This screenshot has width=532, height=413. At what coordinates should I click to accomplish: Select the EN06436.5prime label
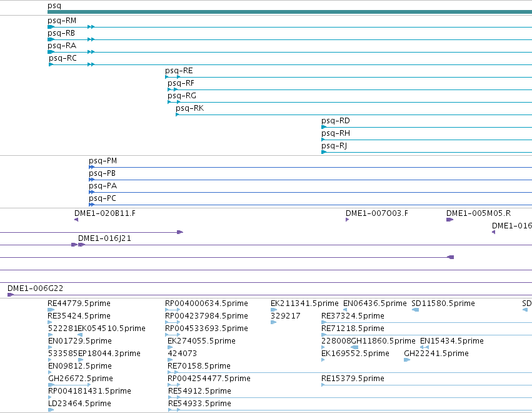[x=375, y=303]
